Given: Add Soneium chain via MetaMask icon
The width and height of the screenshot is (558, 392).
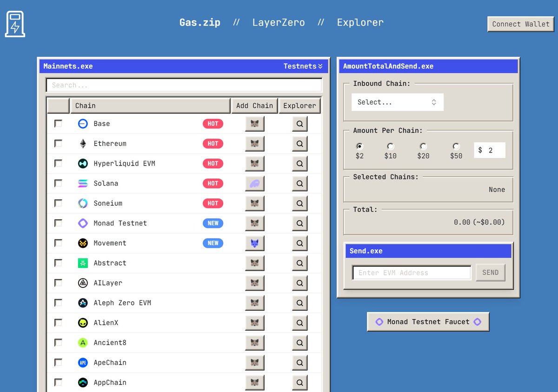Looking at the screenshot, I should [255, 203].
